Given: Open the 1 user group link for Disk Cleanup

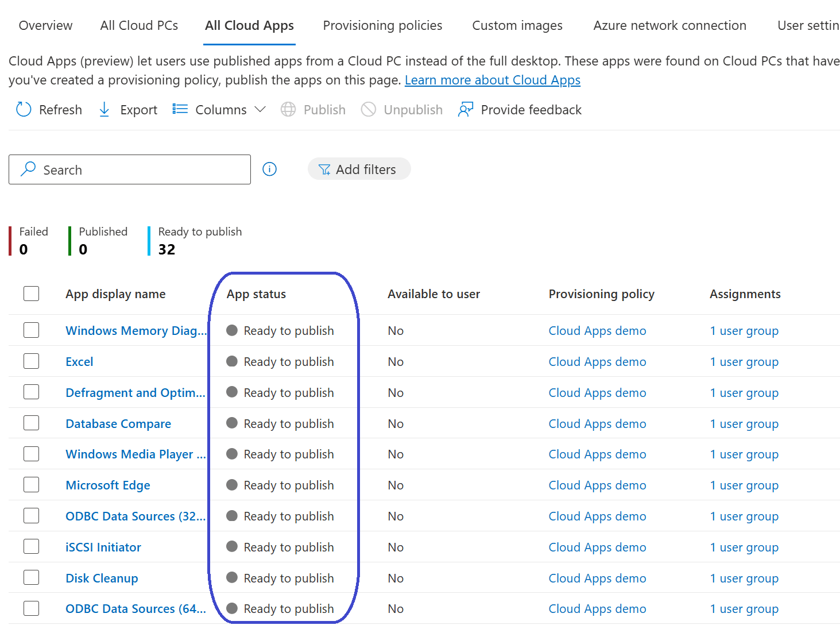Looking at the screenshot, I should pyautogui.click(x=744, y=578).
